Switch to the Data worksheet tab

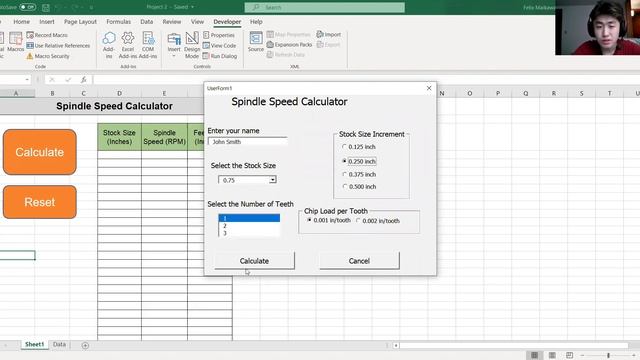(x=59, y=344)
